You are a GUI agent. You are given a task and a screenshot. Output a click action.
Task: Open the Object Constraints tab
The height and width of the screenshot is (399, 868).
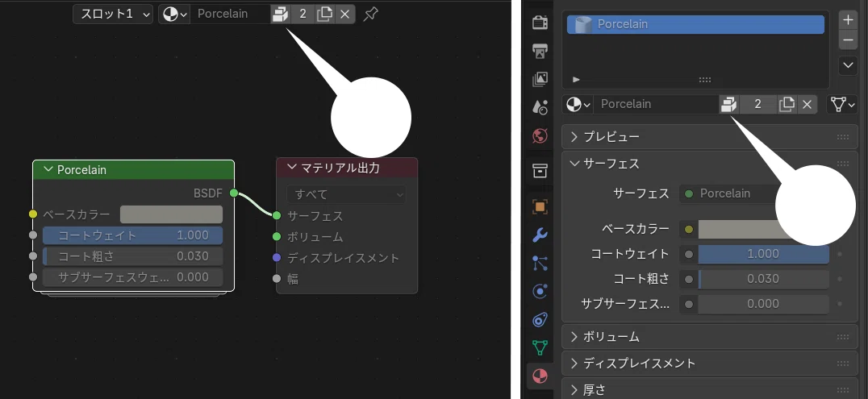(540, 319)
